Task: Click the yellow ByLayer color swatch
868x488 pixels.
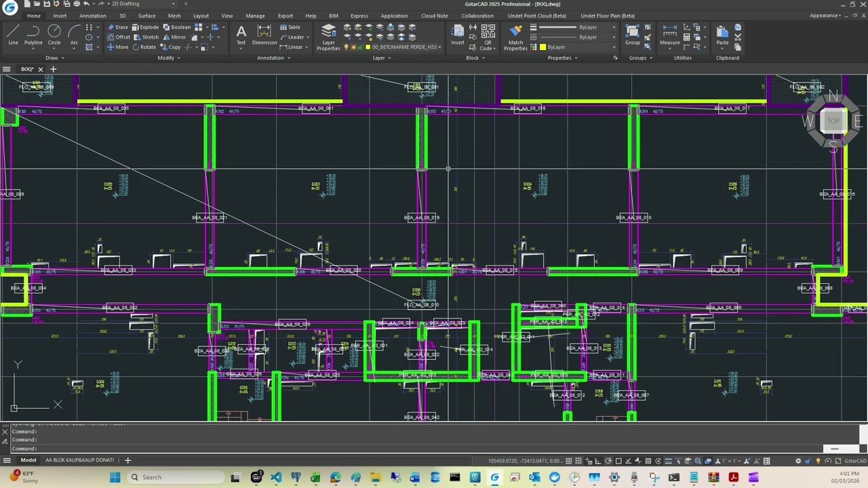Action: click(x=542, y=47)
